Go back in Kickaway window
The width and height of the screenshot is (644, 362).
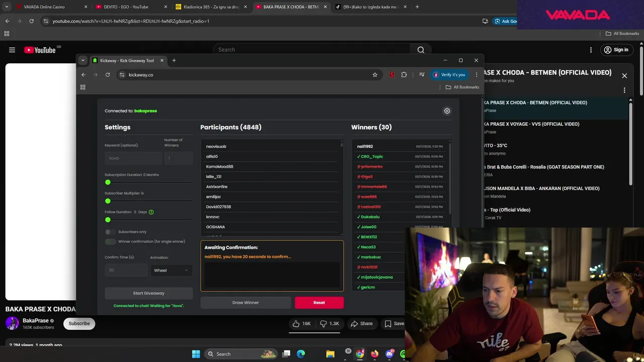(84, 74)
